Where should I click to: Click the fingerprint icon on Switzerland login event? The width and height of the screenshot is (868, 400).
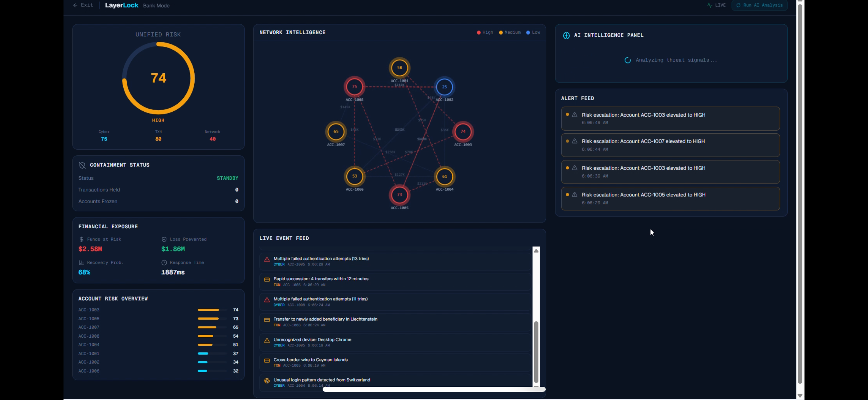click(267, 381)
